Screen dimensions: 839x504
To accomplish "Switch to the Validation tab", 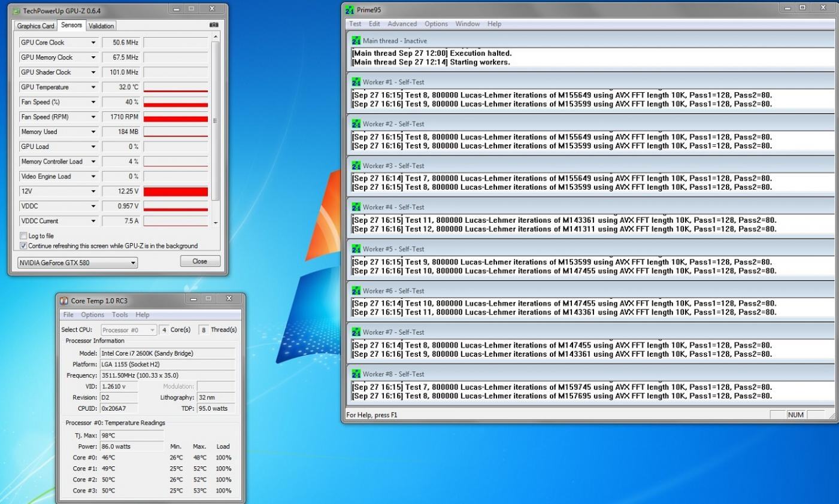I will [101, 26].
